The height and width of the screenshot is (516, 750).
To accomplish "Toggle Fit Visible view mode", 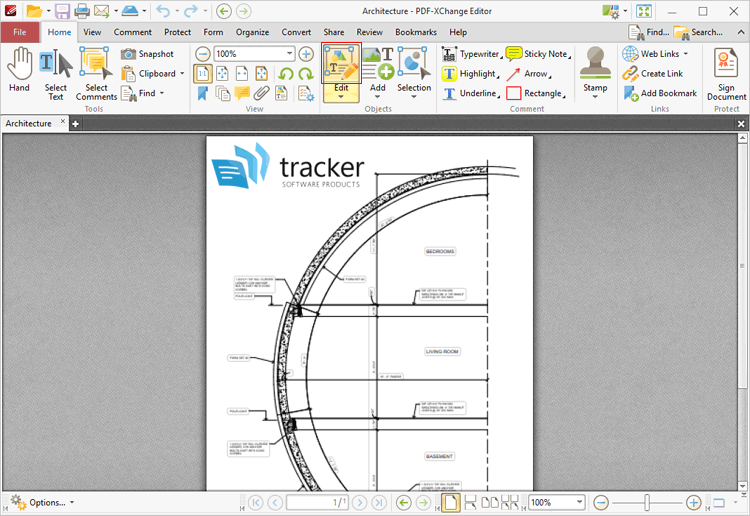I will tap(262, 74).
